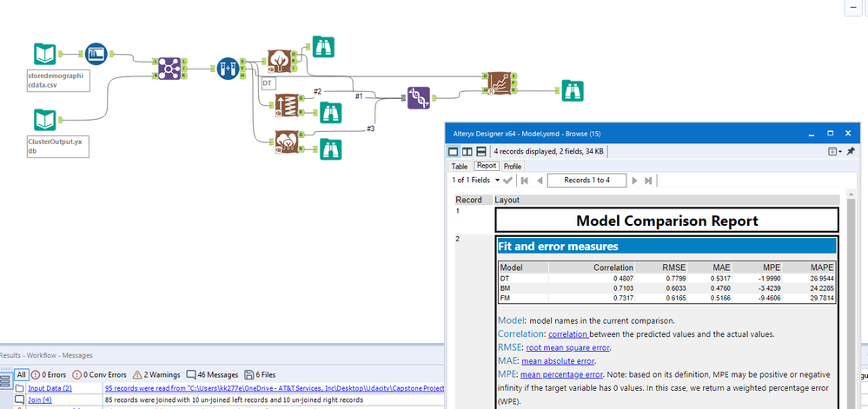Filter results by 2 Warnings
The width and height of the screenshot is (868, 409).
[x=156, y=374]
